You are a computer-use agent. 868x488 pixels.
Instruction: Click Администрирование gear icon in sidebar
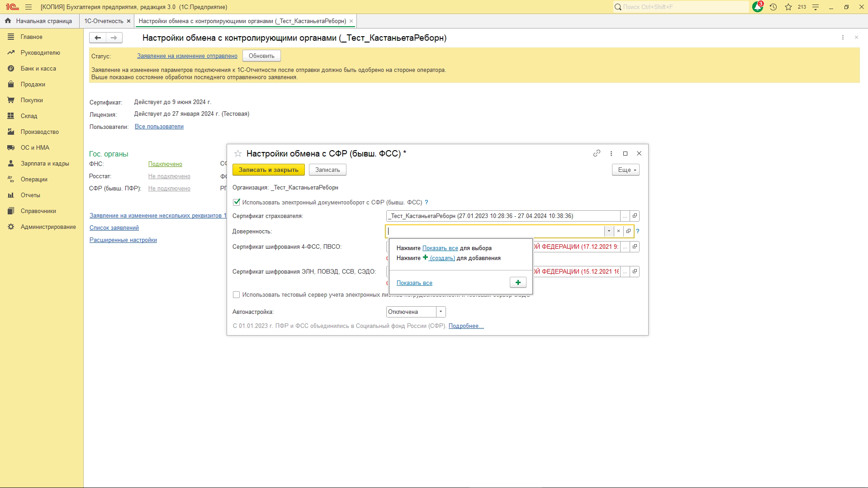(x=11, y=227)
